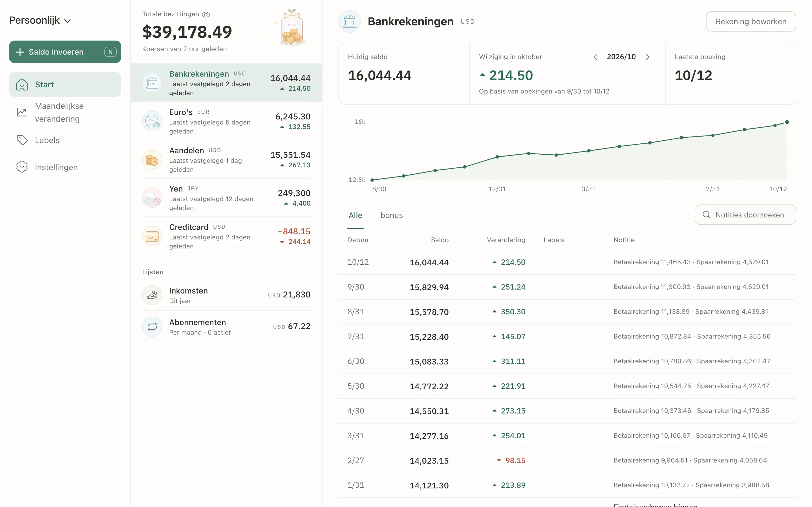Focus the Notities doorzoeken search field

click(x=745, y=215)
